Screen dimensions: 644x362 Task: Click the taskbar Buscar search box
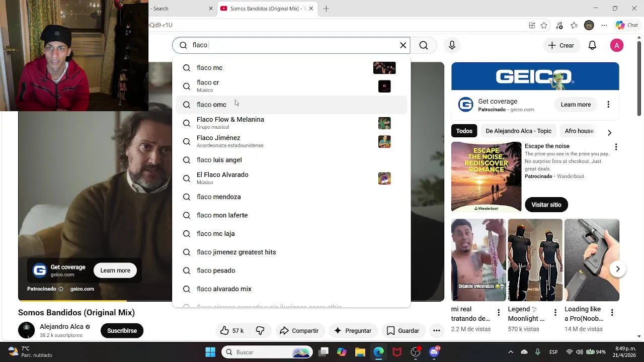(267, 352)
